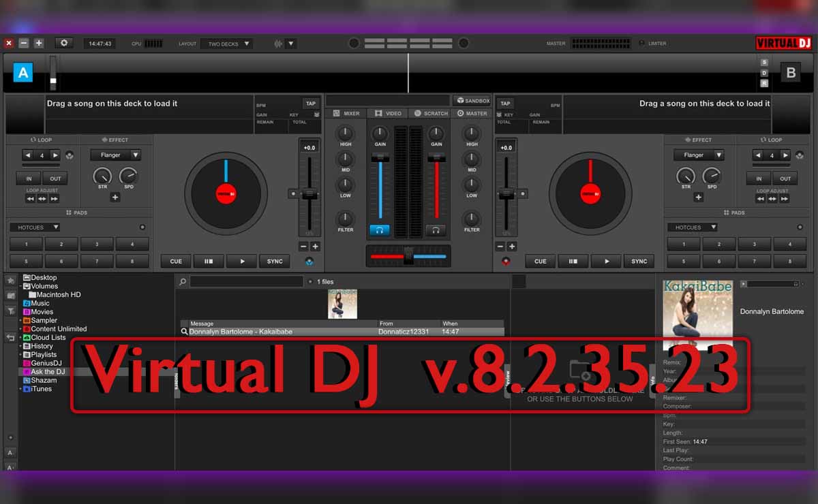Click the back arrow icon in the sidebar

point(11,337)
